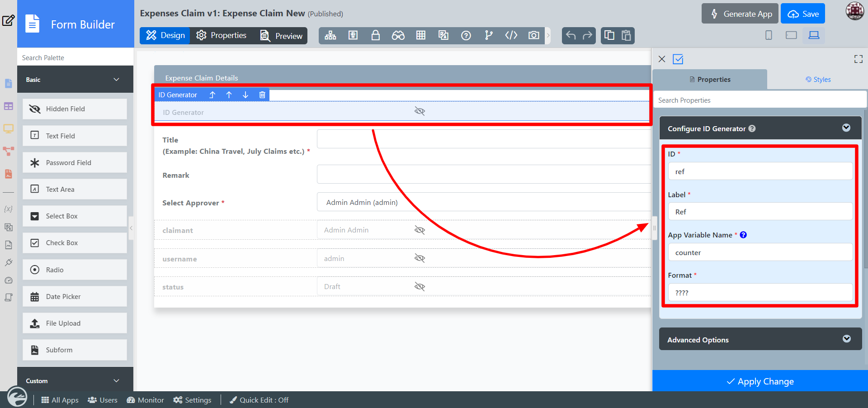Close the properties panel with X

point(662,59)
